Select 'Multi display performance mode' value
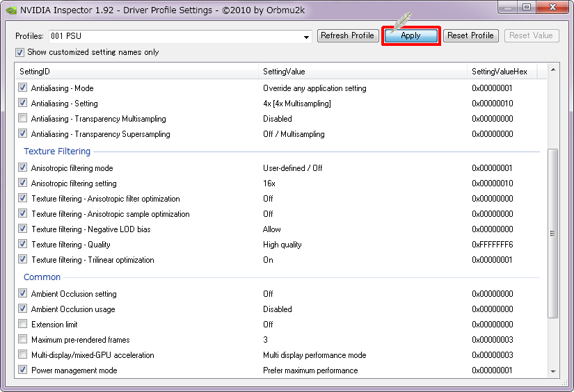The height and width of the screenshot is (392, 574). (x=314, y=355)
